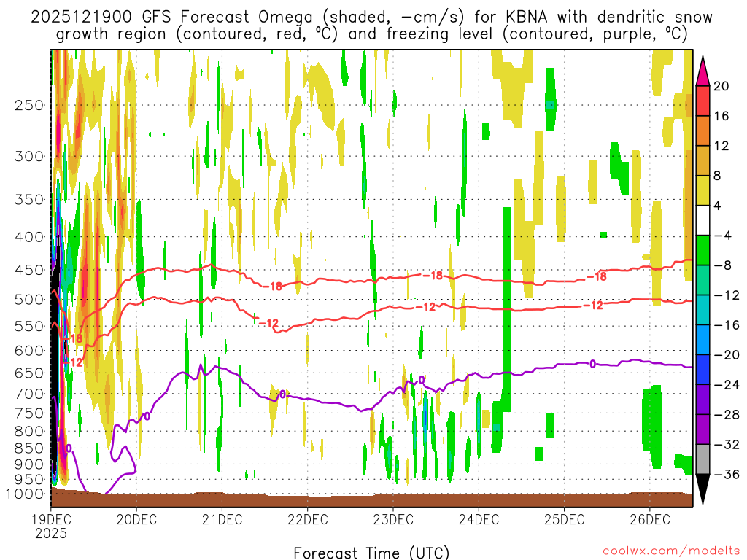The height and width of the screenshot is (560, 747).
Task: Click the 19DEC 2025 start date label
Action: (50, 526)
